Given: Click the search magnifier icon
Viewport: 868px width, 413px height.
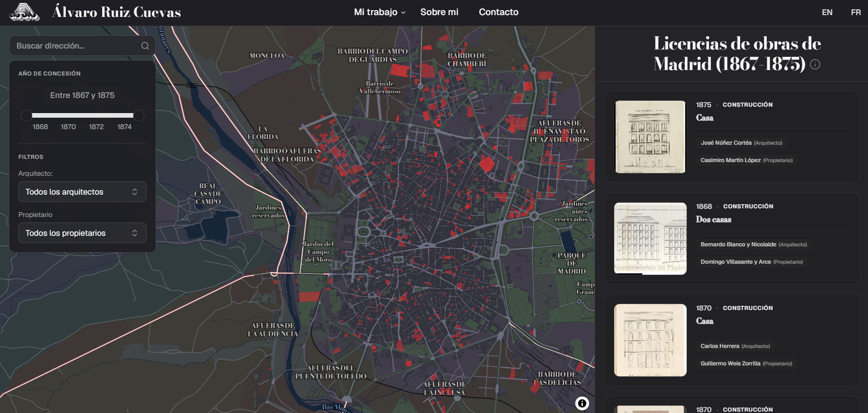Looking at the screenshot, I should tap(145, 46).
